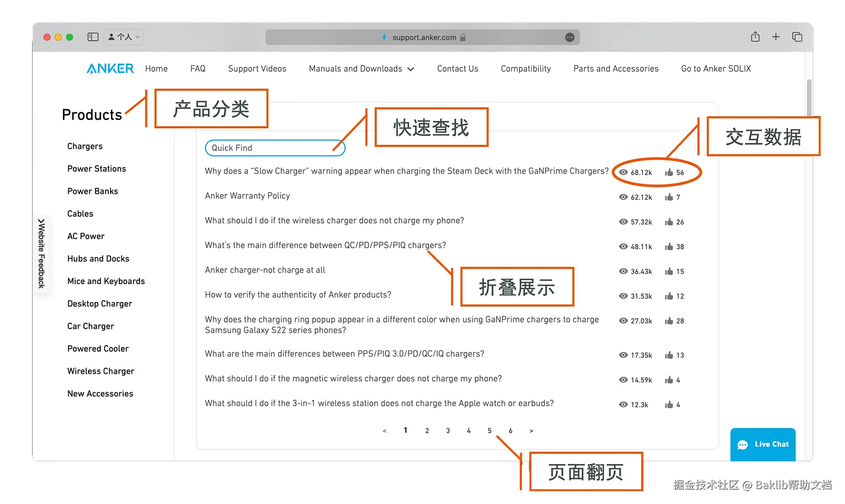845x504 pixels.
Task: Open the Support Videos menu item
Action: pos(257,69)
